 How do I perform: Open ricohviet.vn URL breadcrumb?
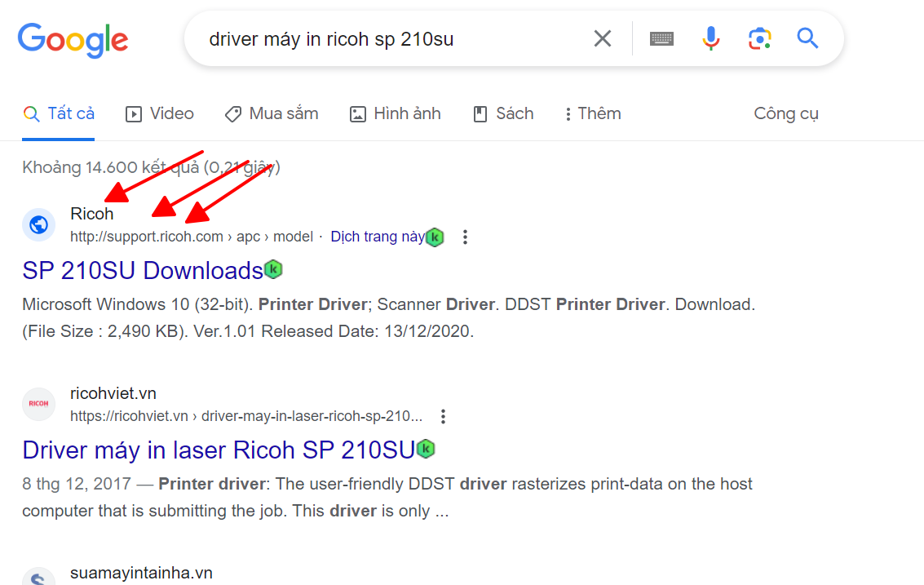[x=246, y=416]
